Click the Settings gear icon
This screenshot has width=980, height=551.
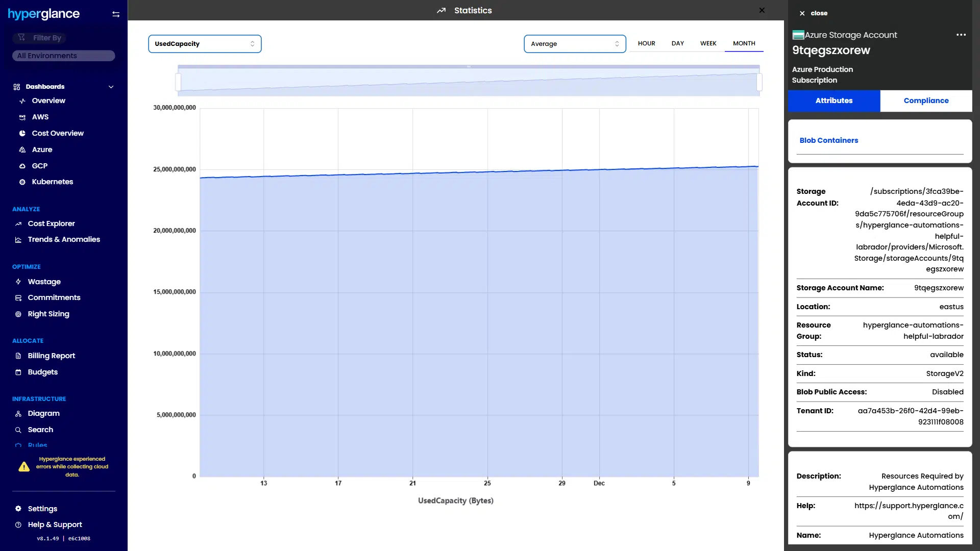(x=18, y=509)
